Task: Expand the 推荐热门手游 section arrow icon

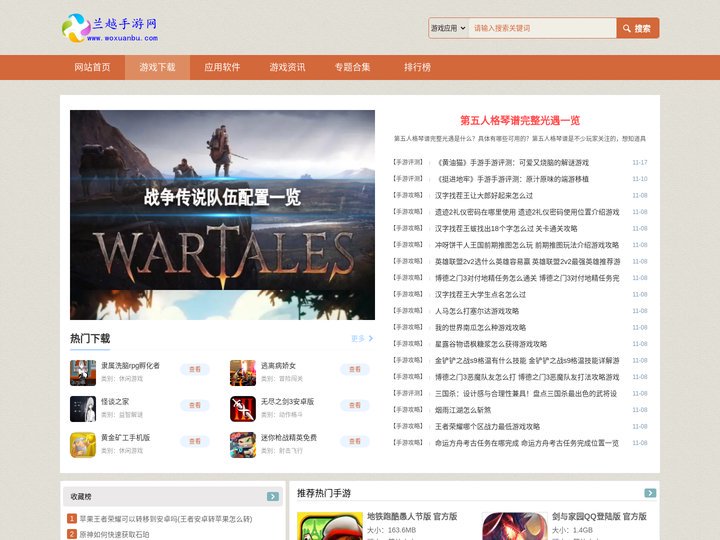Action: click(x=650, y=493)
